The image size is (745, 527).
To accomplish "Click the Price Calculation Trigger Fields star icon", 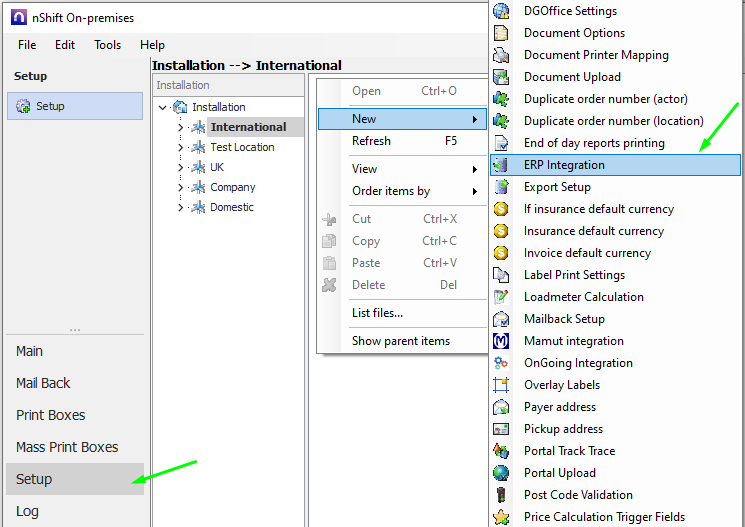I will (501, 517).
